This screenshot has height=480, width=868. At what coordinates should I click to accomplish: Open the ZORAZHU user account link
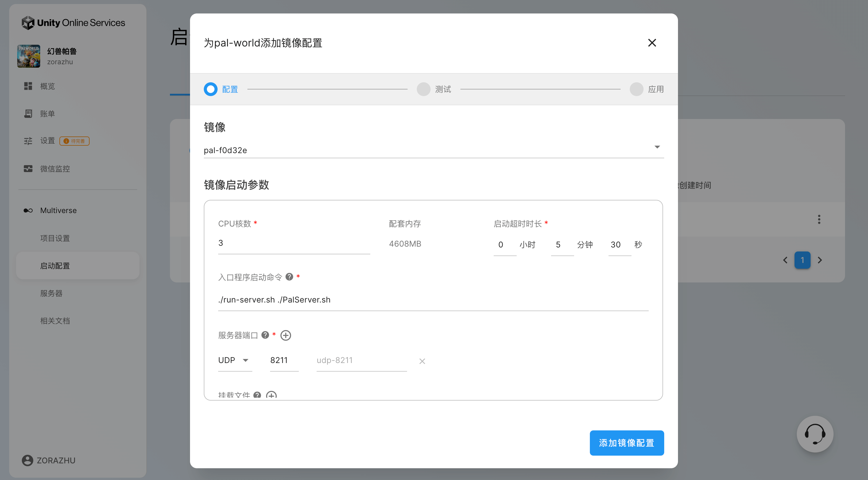[x=49, y=460]
